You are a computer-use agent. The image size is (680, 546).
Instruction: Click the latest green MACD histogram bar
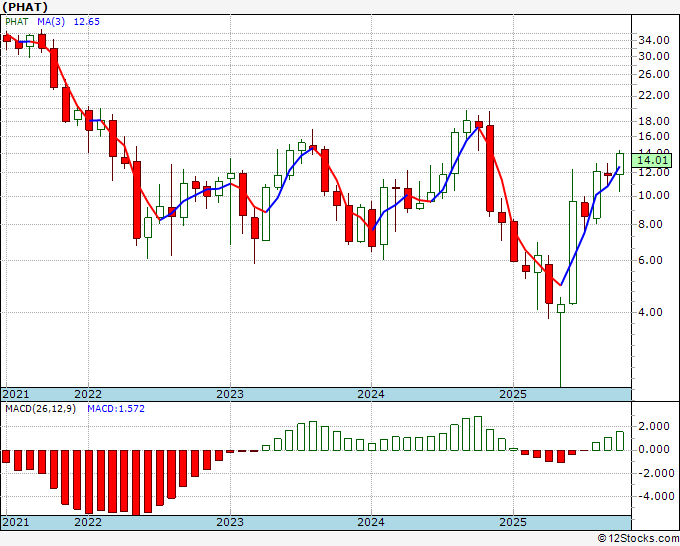point(620,441)
